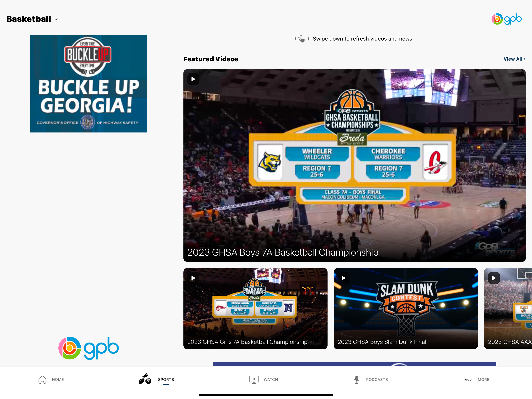Tap the More three-dots icon
Image resolution: width=532 pixels, height=399 pixels.
coord(468,380)
